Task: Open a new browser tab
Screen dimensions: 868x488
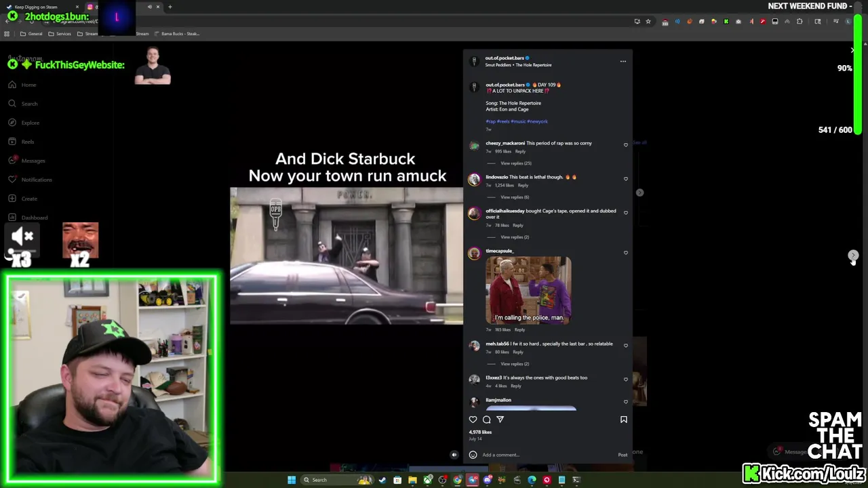Action: coord(170,7)
